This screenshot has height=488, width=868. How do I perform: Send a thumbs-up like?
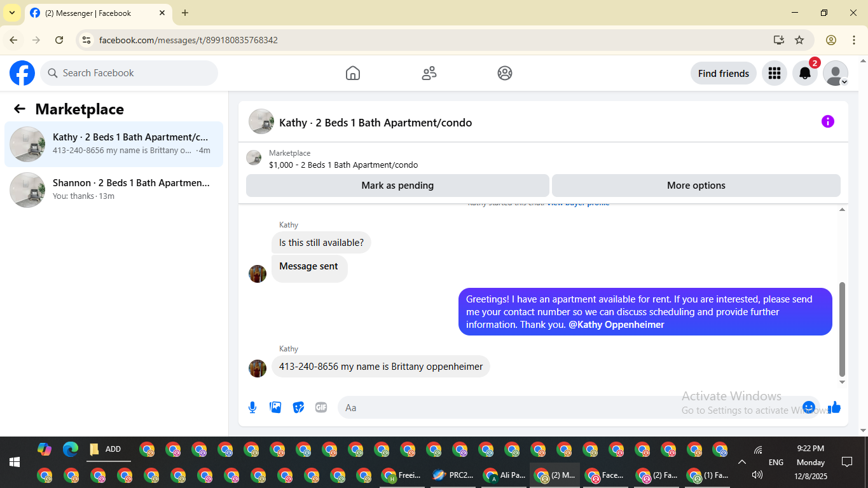click(x=834, y=407)
